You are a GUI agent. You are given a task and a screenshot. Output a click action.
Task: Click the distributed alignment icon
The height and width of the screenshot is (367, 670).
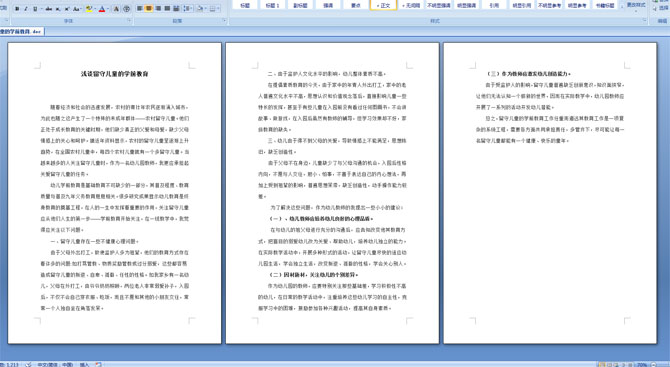coord(176,9)
